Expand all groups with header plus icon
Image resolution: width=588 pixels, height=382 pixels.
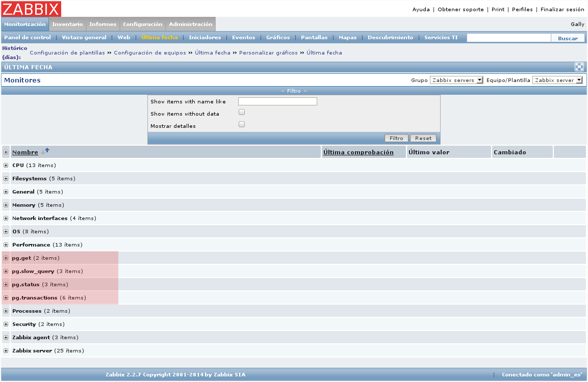pos(6,152)
